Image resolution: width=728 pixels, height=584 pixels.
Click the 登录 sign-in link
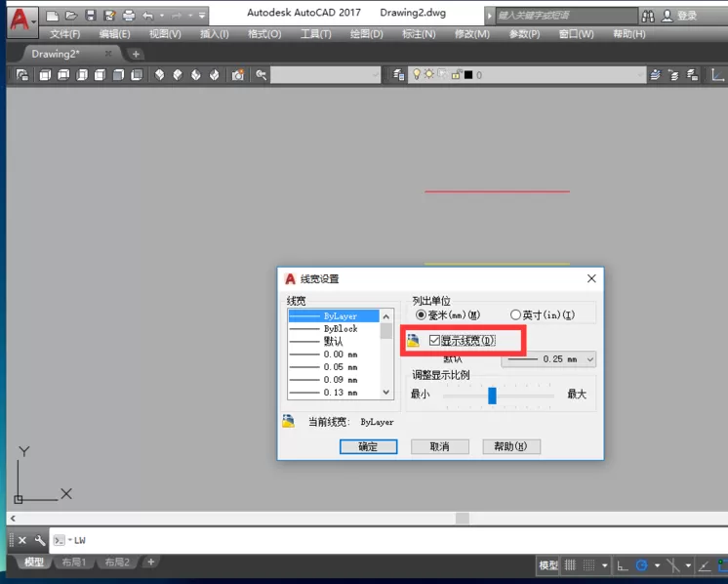coord(687,16)
